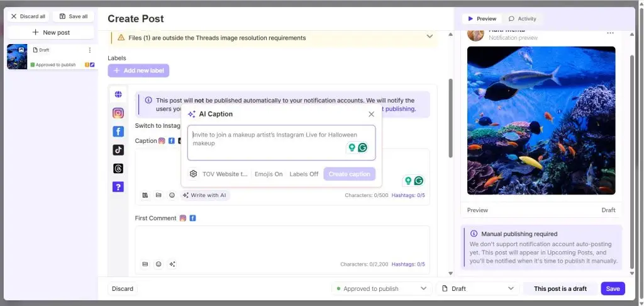Select the draft post thumbnail in left list
The width and height of the screenshot is (644, 306).
(x=17, y=57)
